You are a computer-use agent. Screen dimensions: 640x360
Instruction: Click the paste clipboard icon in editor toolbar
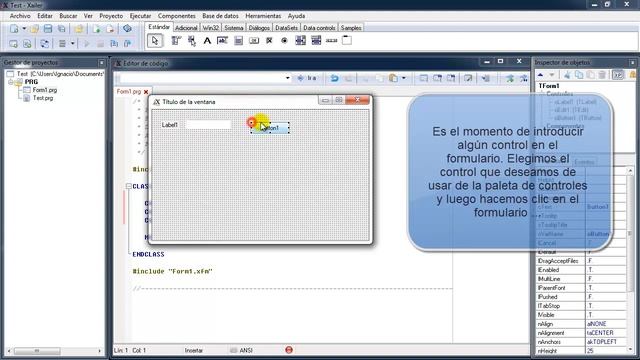[x=393, y=78]
